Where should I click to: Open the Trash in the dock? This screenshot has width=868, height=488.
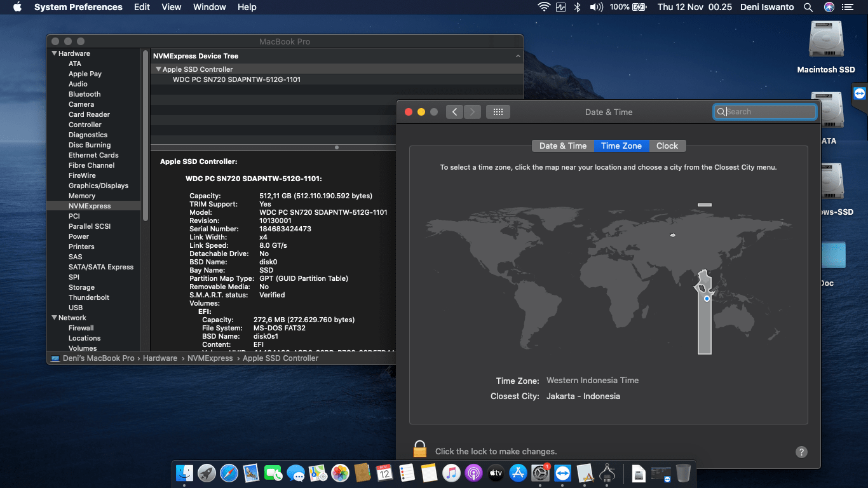click(683, 473)
